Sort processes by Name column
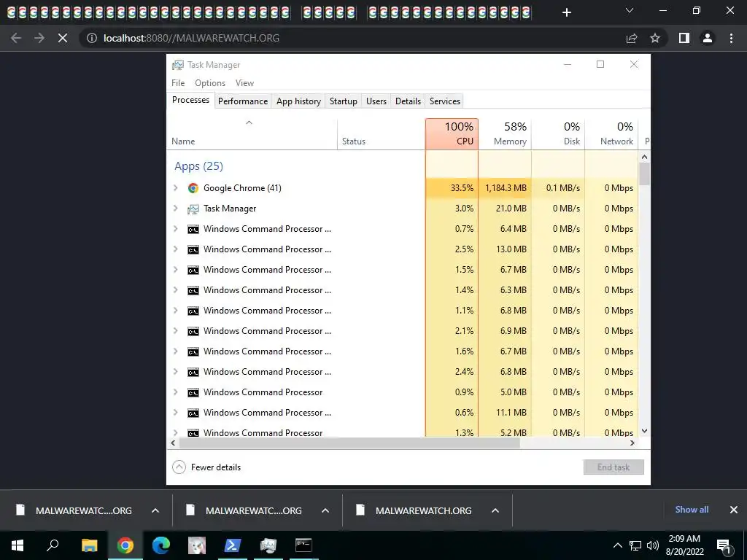747x560 pixels. 252,134
